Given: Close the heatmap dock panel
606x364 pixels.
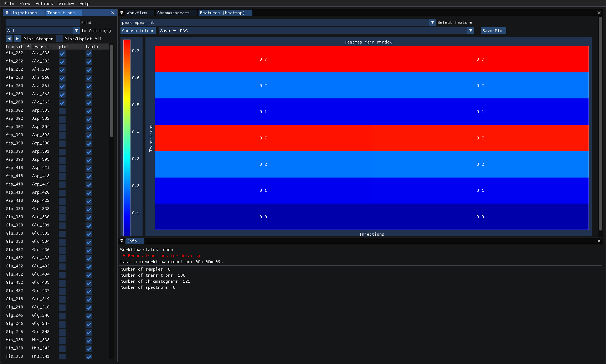Looking at the screenshot, I should click(599, 13).
